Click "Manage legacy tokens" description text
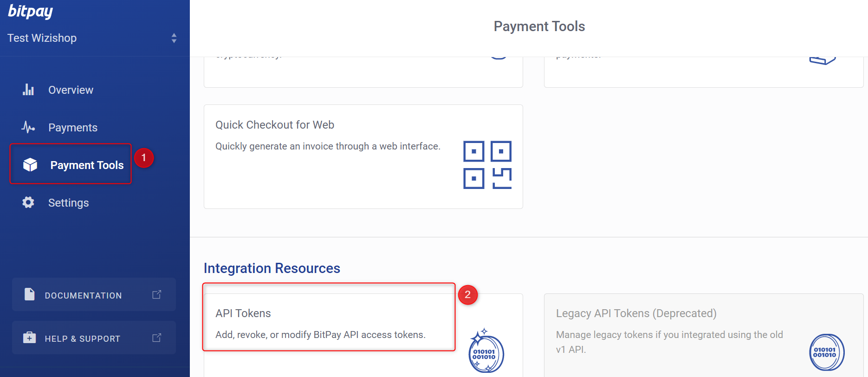Screen dimensions: 868x377 tap(669, 342)
